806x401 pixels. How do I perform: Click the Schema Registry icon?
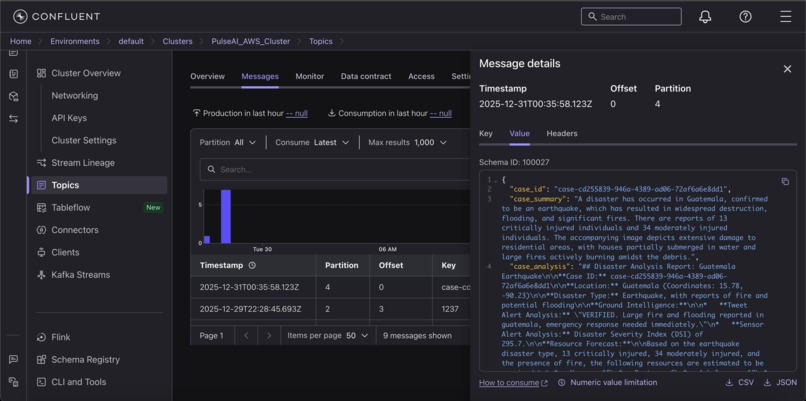[x=42, y=359]
